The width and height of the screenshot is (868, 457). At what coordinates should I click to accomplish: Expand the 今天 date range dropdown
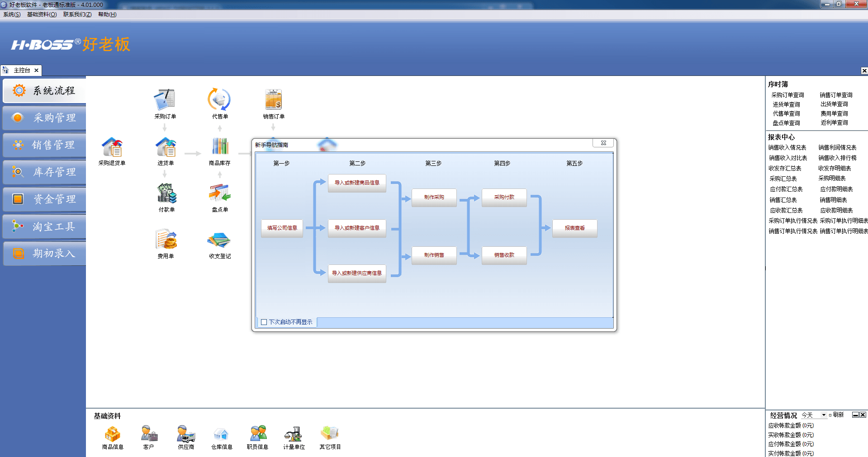tap(824, 415)
